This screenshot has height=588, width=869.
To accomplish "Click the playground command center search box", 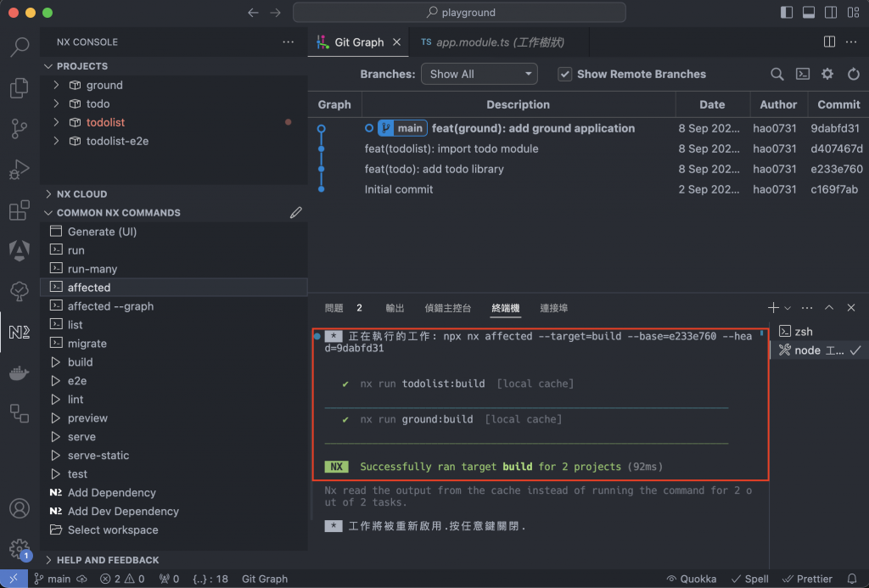I will tap(459, 12).
